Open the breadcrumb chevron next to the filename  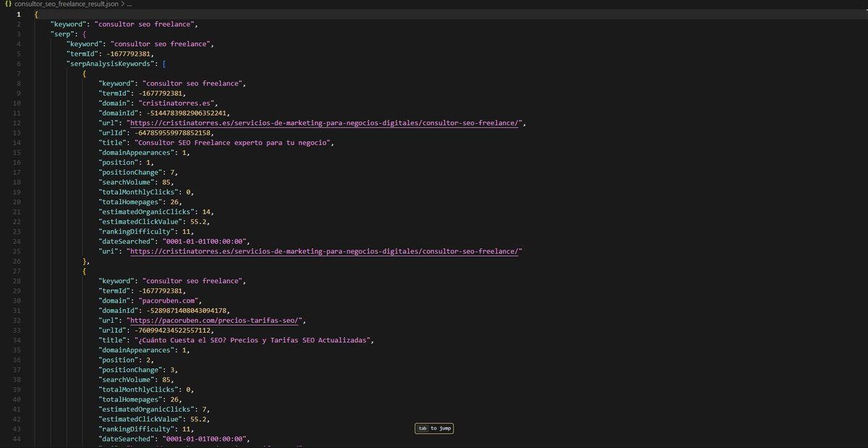[x=122, y=4]
